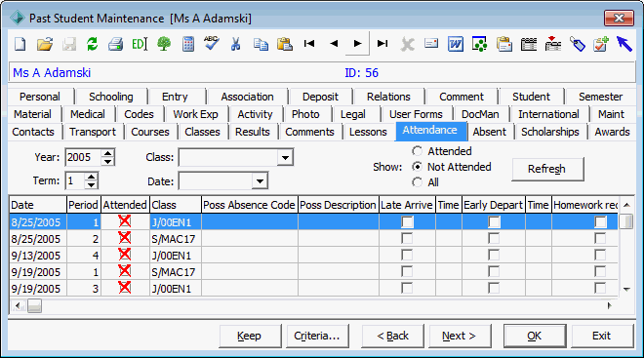Click the Date column header
This screenshot has width=644, height=358.
pos(38,205)
